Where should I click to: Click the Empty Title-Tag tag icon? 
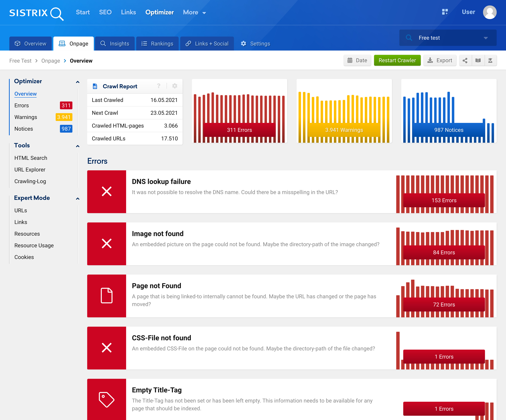107,400
